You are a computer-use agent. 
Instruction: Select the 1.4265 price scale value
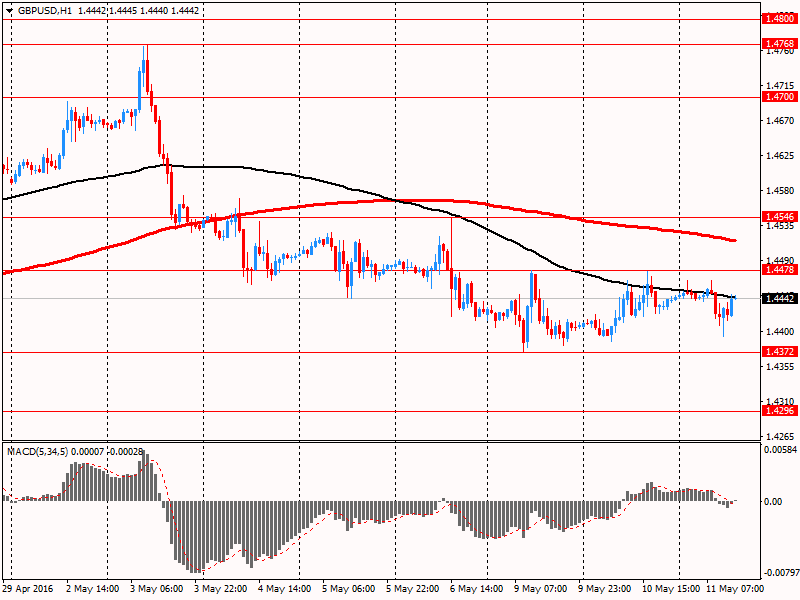781,437
